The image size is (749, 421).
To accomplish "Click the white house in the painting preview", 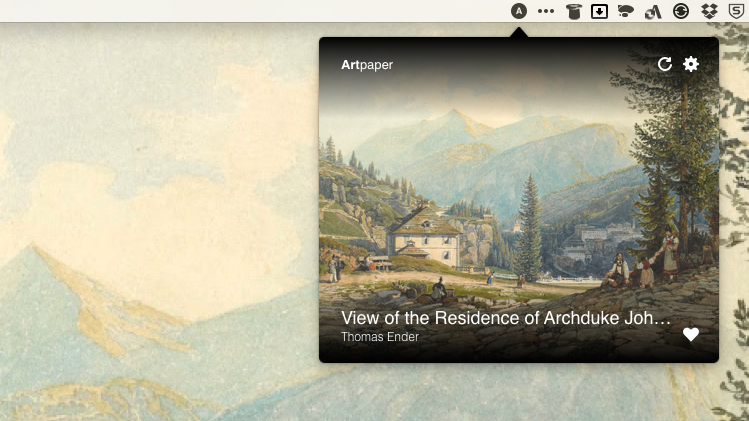I will [x=424, y=237].
